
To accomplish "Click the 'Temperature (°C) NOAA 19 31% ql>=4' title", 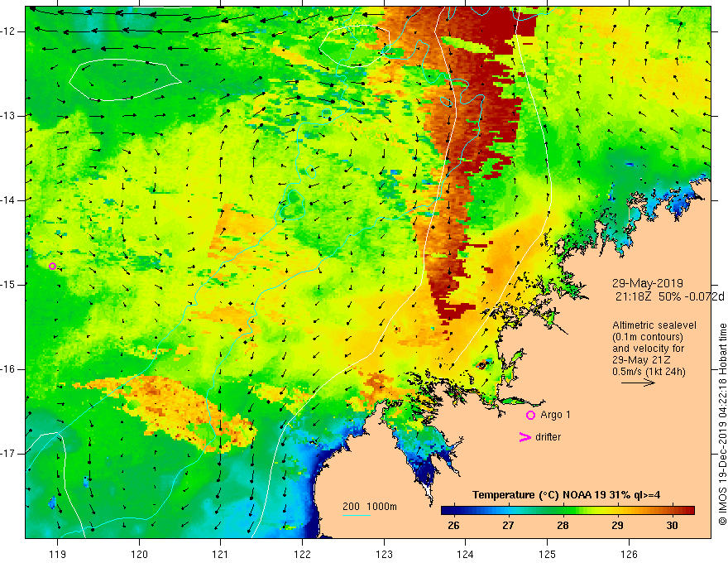I will click(566, 495).
